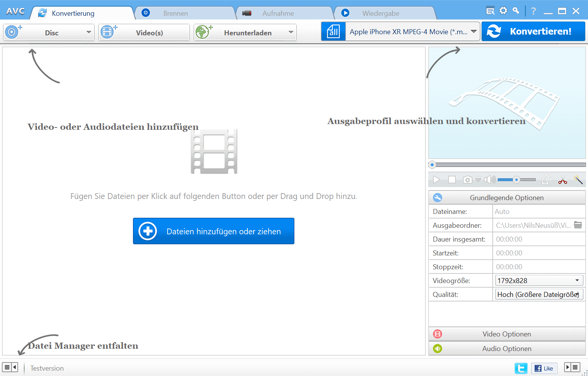Click the Video(s) add button
Image resolution: width=588 pixels, height=376 pixels.
144,32
